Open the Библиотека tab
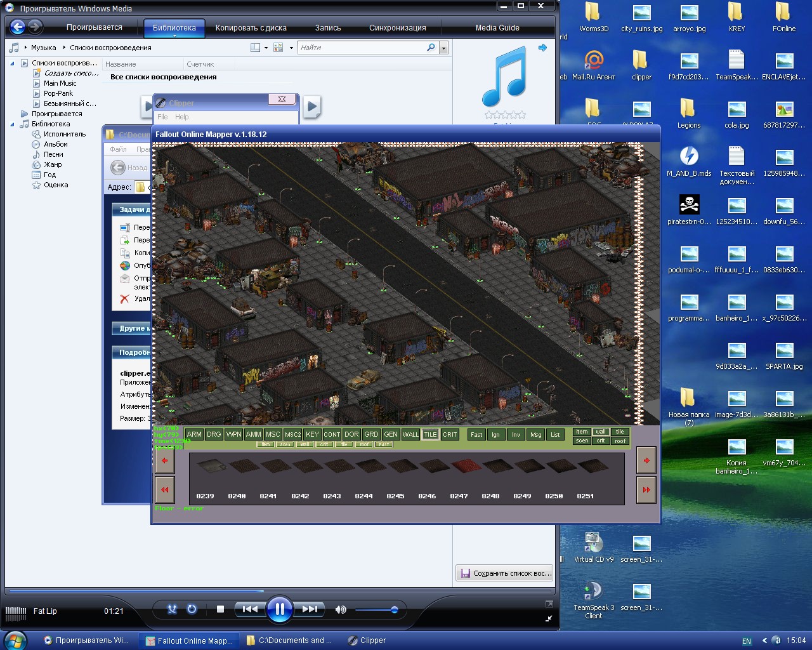Viewport: 812px width, 650px height. [174, 28]
